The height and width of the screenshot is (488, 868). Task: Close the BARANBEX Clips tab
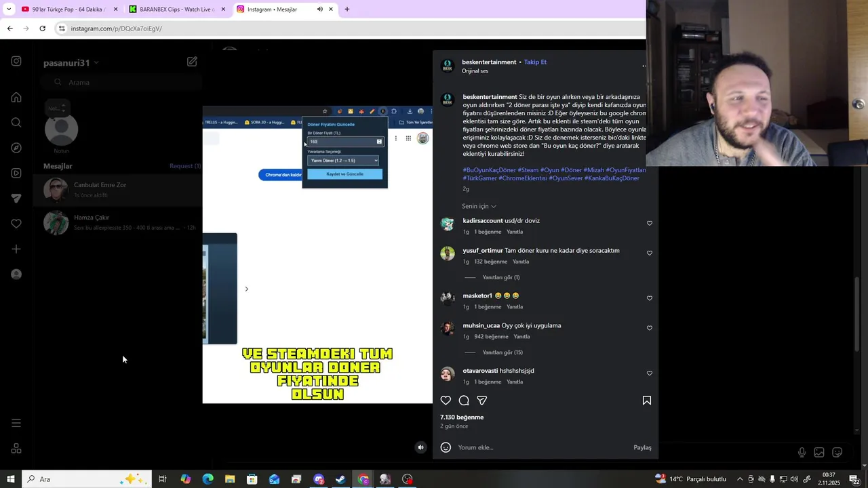223,9
